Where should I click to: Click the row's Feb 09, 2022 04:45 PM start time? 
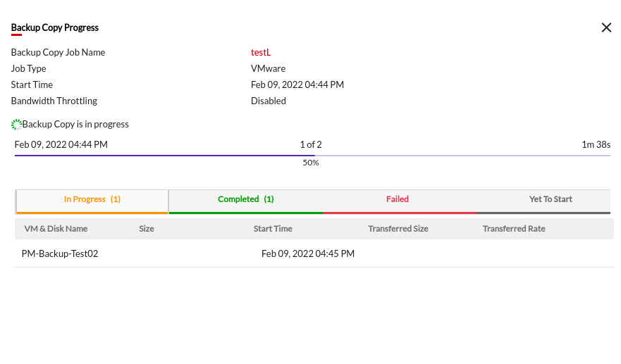coord(308,253)
